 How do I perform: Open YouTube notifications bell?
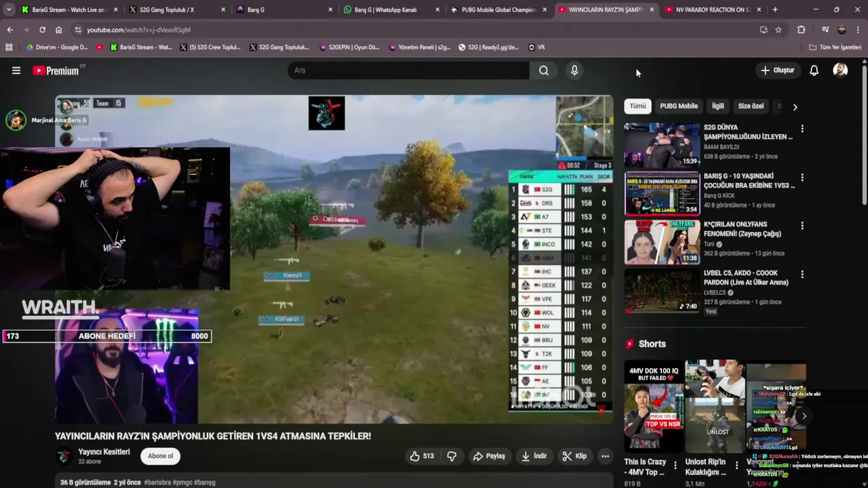point(814,70)
